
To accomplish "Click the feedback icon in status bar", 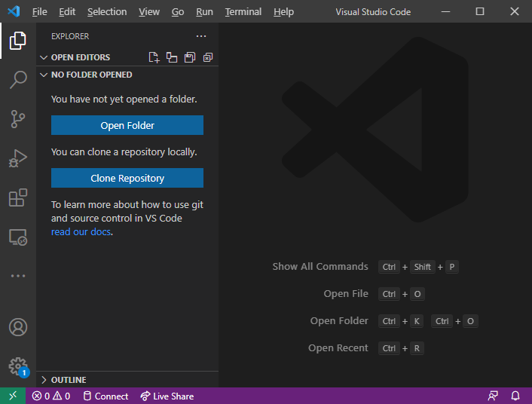I will 493,396.
